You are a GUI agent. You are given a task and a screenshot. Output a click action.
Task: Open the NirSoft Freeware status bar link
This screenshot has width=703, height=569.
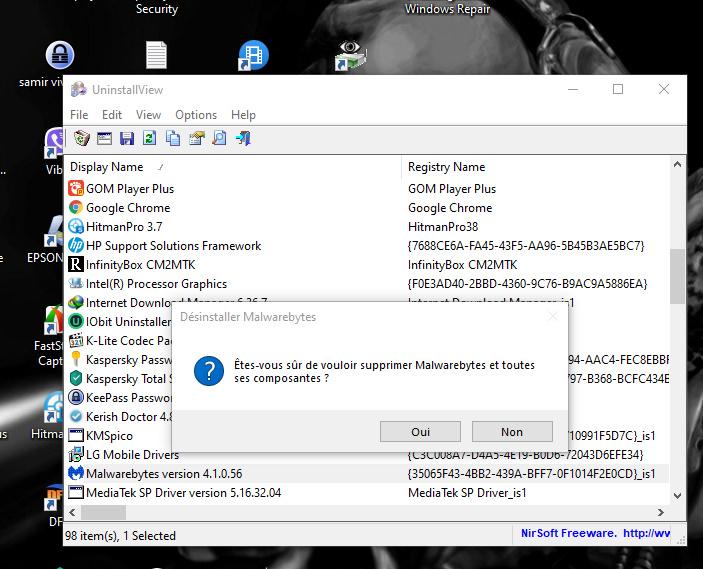595,533
